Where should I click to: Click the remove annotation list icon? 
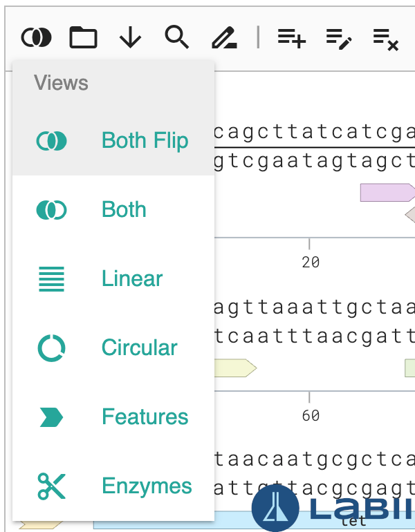[x=385, y=37]
